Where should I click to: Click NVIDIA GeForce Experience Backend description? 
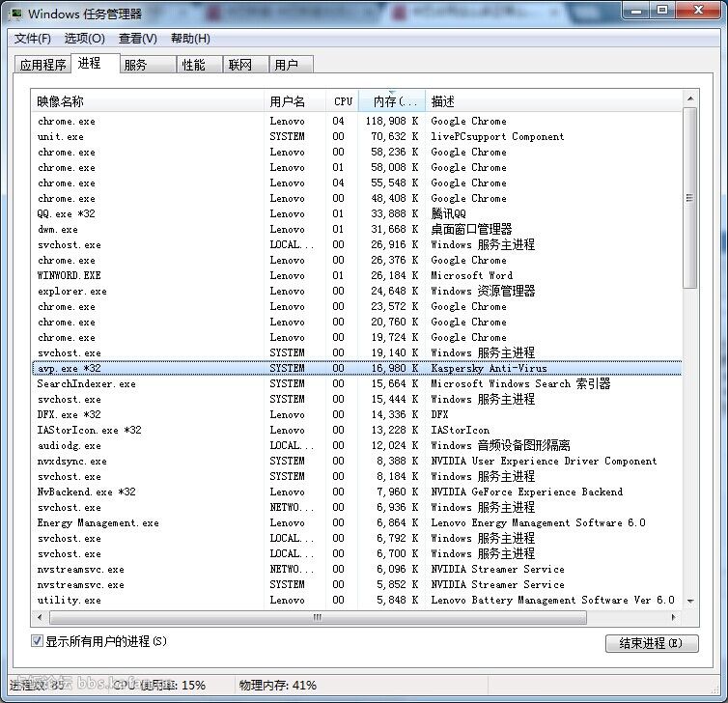(526, 492)
